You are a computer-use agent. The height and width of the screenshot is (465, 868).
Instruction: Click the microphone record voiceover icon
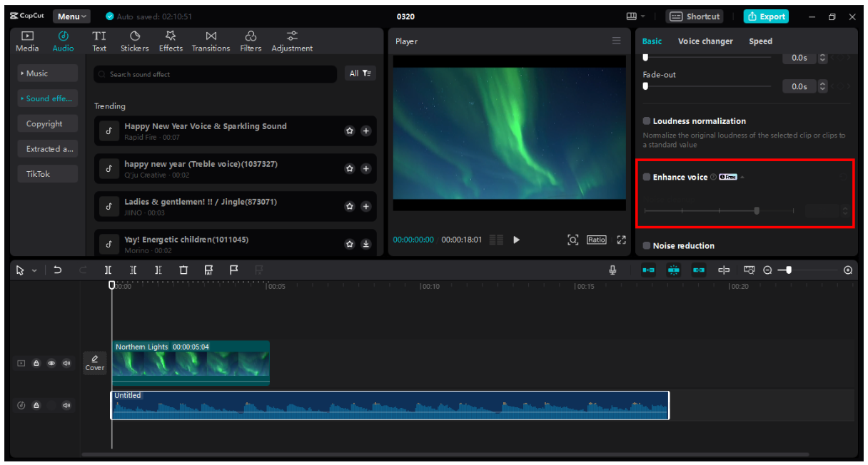(612, 270)
